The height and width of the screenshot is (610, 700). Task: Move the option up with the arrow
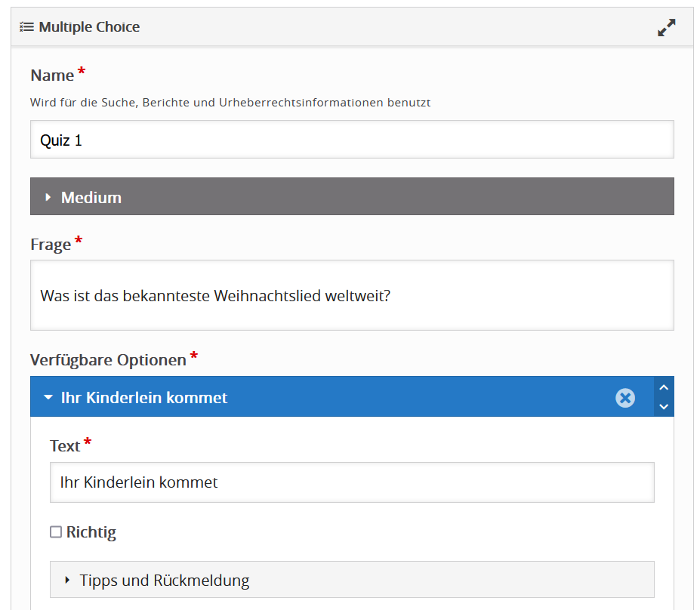[664, 388]
